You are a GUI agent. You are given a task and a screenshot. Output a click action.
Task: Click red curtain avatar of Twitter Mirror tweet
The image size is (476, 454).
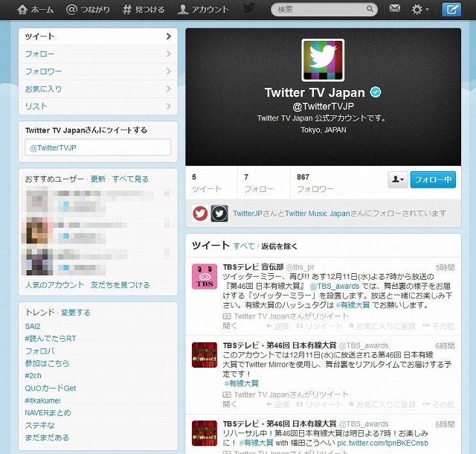click(x=205, y=354)
